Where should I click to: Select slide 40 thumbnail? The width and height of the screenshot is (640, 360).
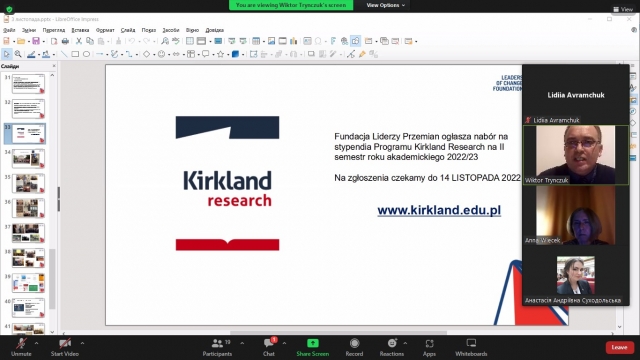pos(28,308)
